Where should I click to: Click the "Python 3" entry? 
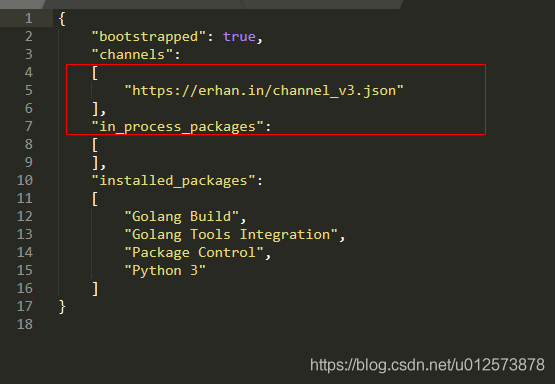165,271
